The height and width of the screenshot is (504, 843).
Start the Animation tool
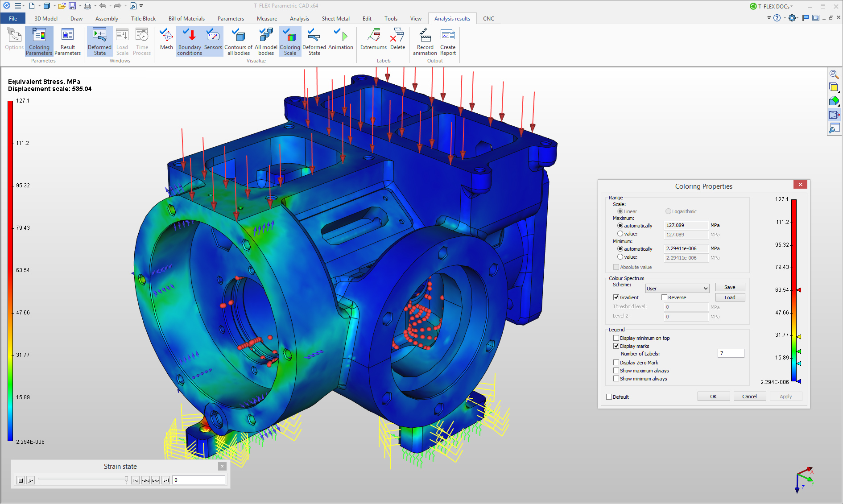pos(341,39)
